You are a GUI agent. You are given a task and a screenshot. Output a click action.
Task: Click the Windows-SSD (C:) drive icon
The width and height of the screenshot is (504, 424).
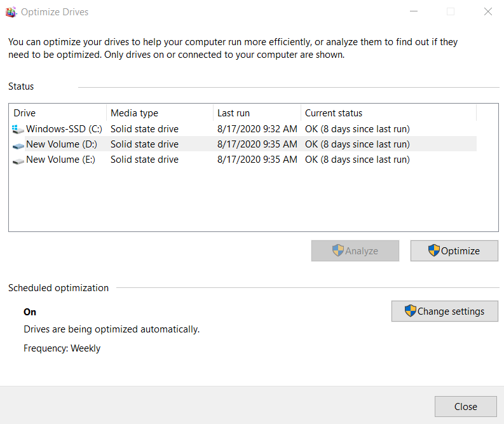(18, 130)
